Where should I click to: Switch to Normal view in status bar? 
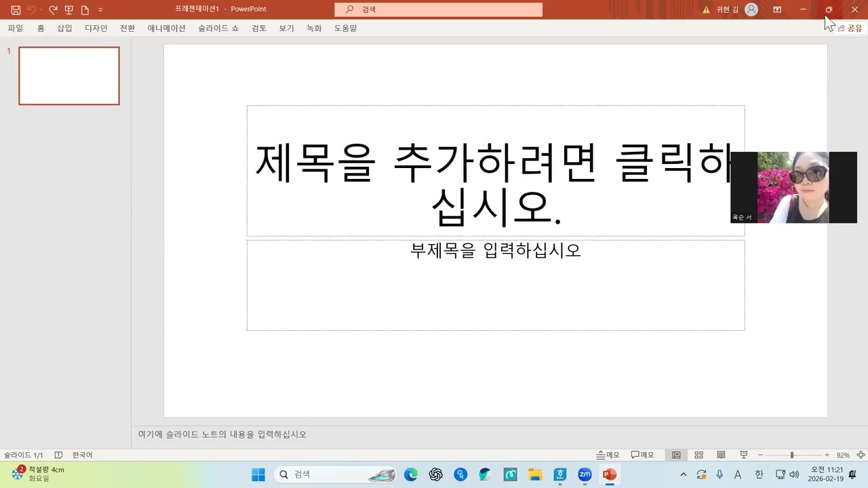coord(676,455)
